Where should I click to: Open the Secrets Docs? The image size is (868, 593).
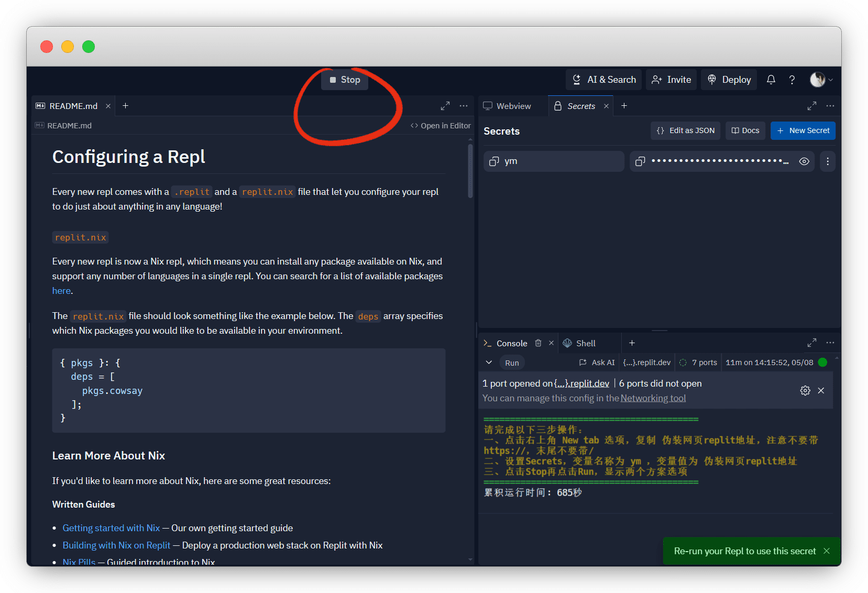745,130
